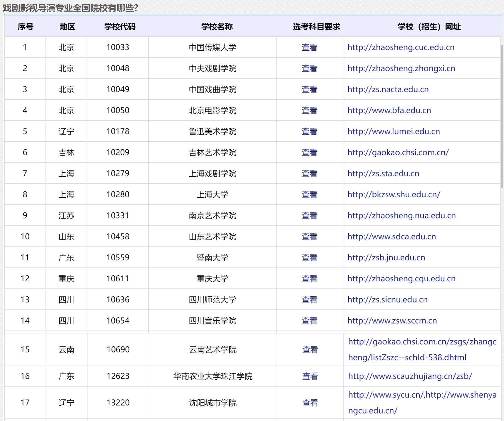
Task: Select the region cell 重庆
Action: point(66,278)
